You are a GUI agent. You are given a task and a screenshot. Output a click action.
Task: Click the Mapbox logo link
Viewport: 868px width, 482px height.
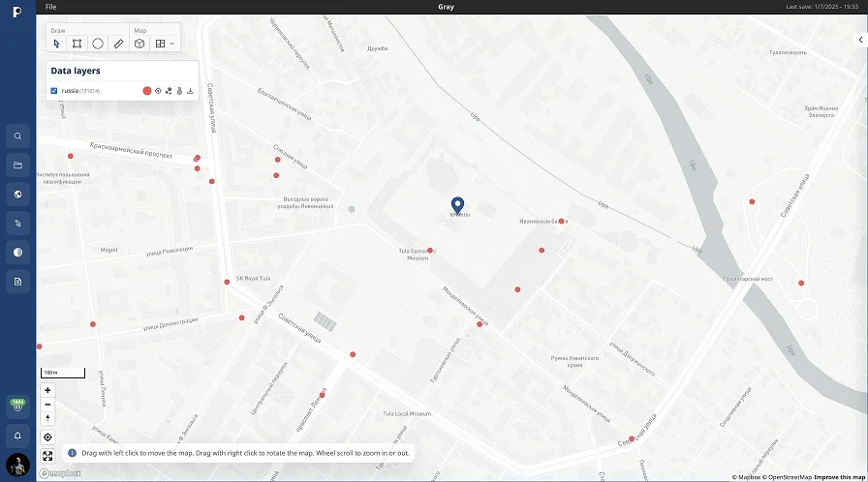(x=60, y=473)
